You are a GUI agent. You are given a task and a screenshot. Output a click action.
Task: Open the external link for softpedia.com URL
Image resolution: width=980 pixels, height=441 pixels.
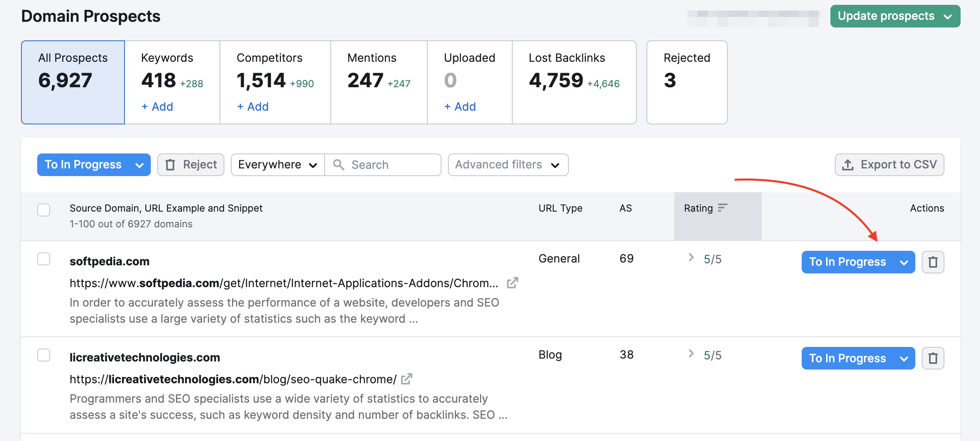pyautogui.click(x=512, y=283)
